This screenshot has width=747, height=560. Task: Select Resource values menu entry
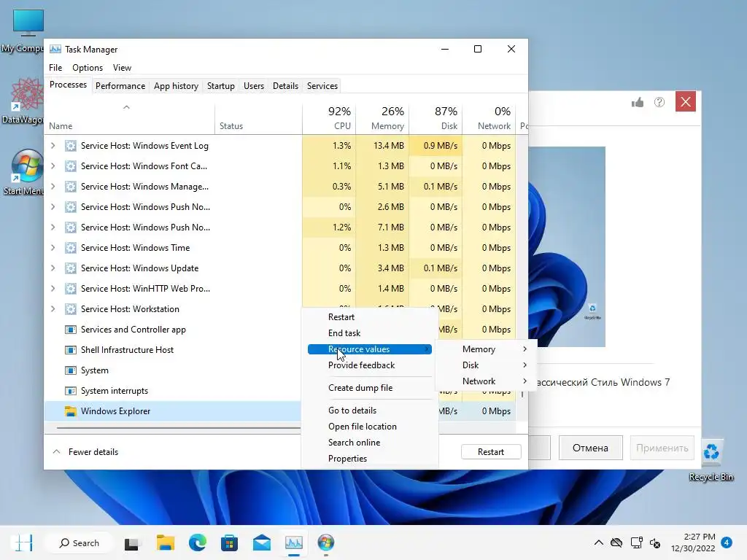point(370,349)
